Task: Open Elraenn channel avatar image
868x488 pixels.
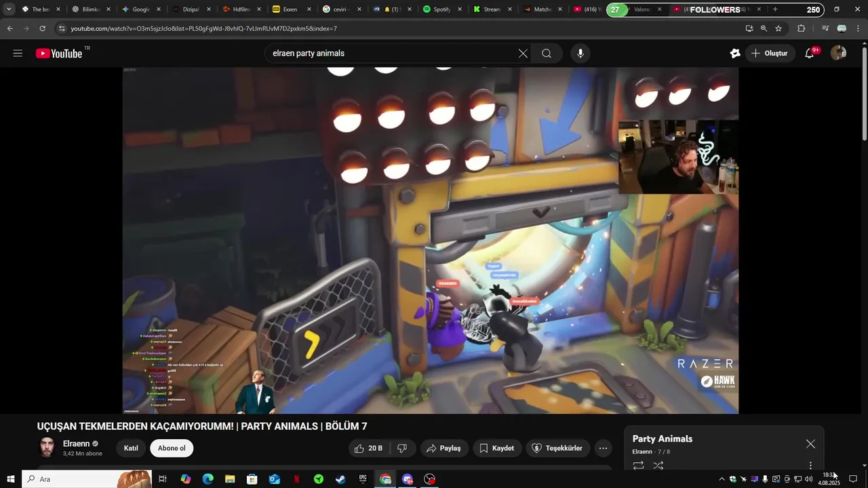Action: pos(47,447)
